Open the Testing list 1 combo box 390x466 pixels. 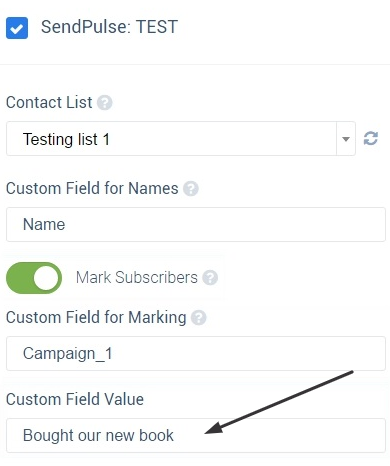181,139
